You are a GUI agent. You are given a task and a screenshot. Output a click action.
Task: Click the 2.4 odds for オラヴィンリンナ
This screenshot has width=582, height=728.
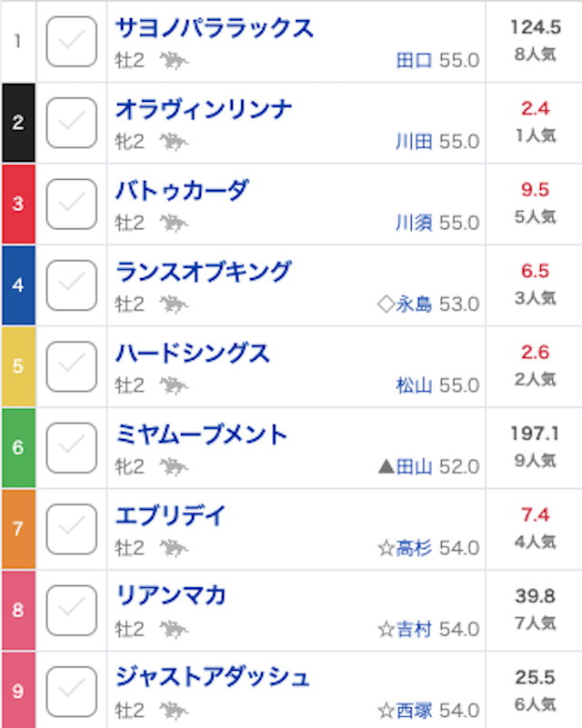click(x=535, y=109)
